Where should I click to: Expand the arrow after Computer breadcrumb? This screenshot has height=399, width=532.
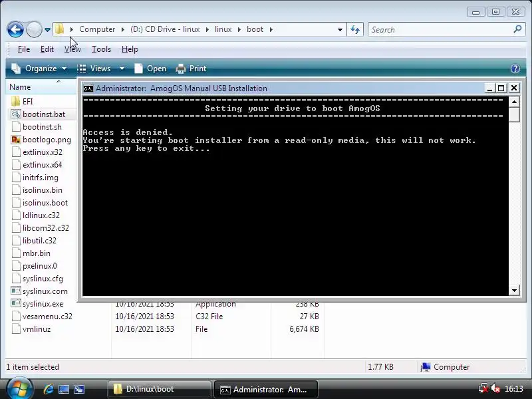122,29
